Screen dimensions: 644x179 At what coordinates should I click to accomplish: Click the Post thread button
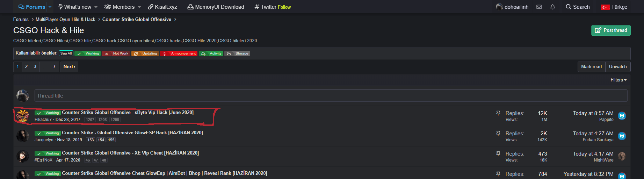click(x=611, y=30)
